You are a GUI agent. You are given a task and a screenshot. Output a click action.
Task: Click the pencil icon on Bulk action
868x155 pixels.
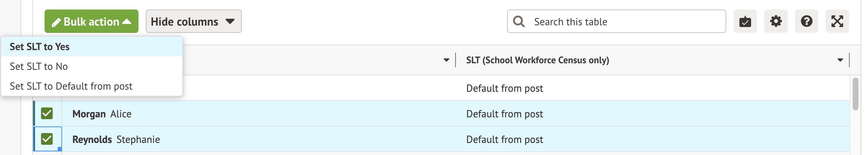(56, 23)
